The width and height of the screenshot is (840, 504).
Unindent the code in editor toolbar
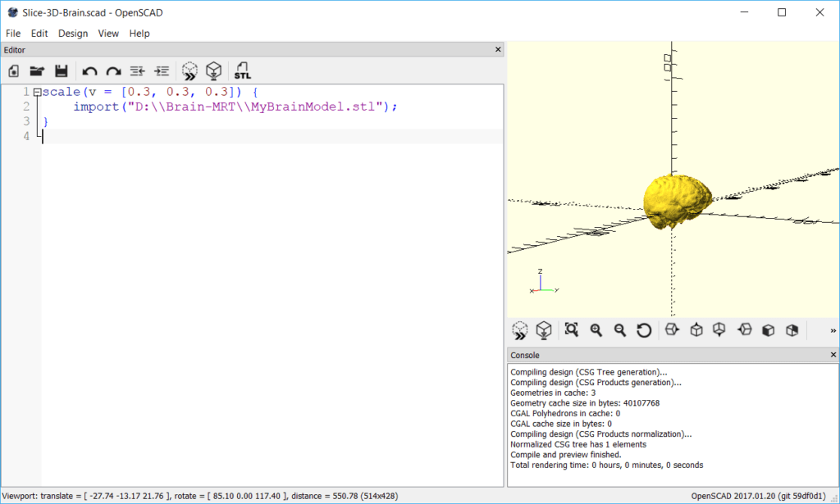(138, 71)
